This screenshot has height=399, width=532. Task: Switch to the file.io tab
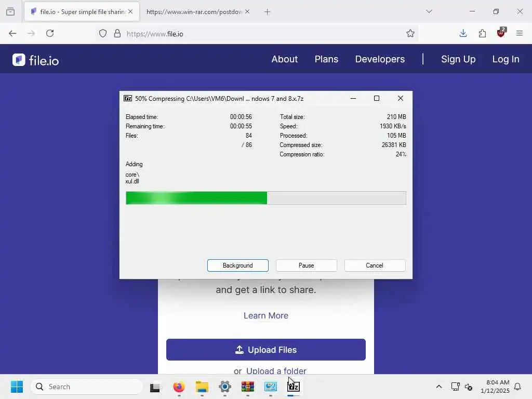coord(82,12)
